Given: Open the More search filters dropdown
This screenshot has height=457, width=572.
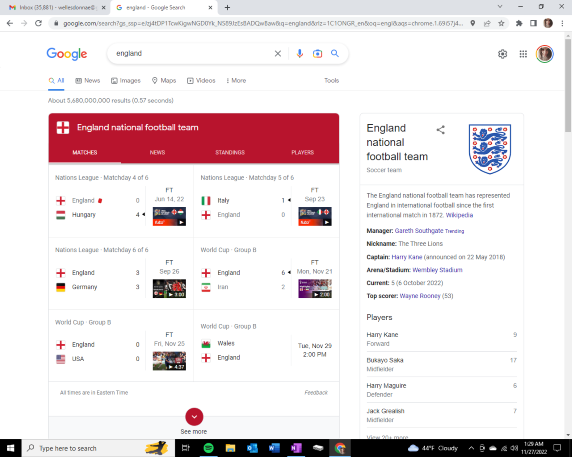Looking at the screenshot, I should point(236,81).
